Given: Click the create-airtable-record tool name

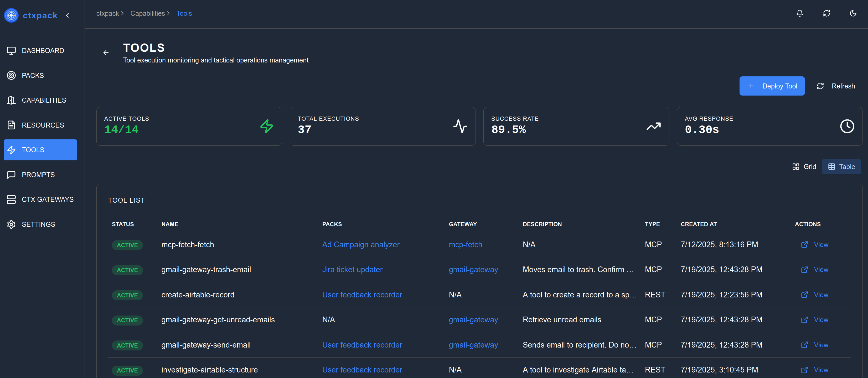Looking at the screenshot, I should click(198, 295).
